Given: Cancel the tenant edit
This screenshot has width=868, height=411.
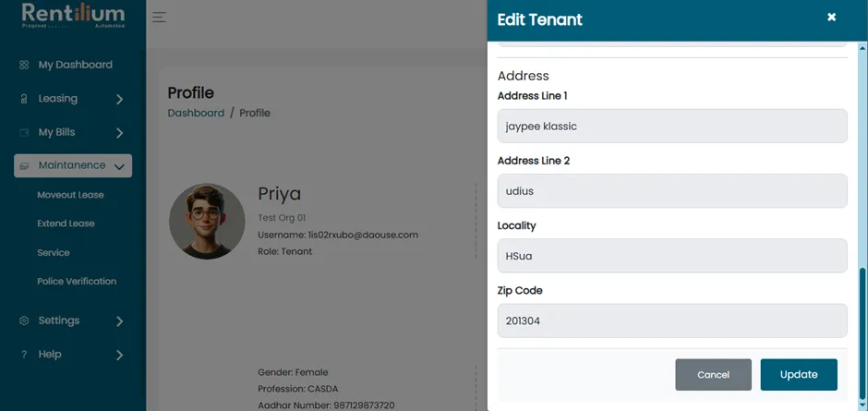Looking at the screenshot, I should [714, 375].
